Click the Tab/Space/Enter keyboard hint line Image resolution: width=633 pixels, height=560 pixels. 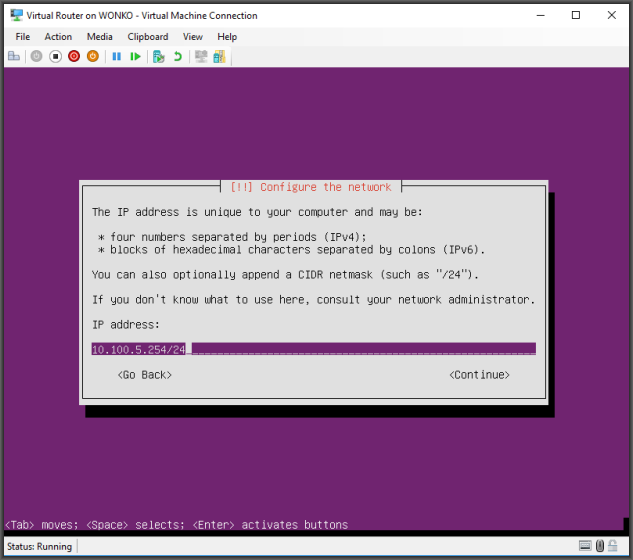coord(176,524)
